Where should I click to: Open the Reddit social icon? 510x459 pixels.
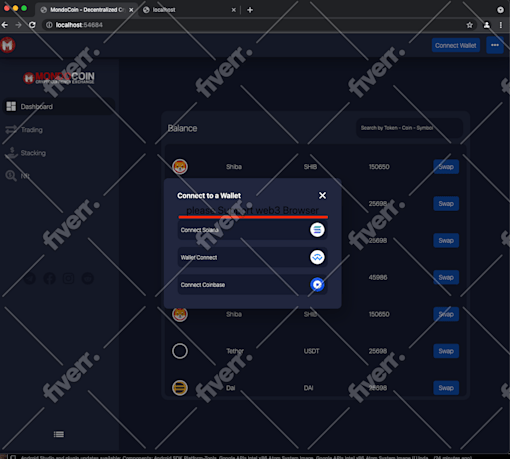88,278
